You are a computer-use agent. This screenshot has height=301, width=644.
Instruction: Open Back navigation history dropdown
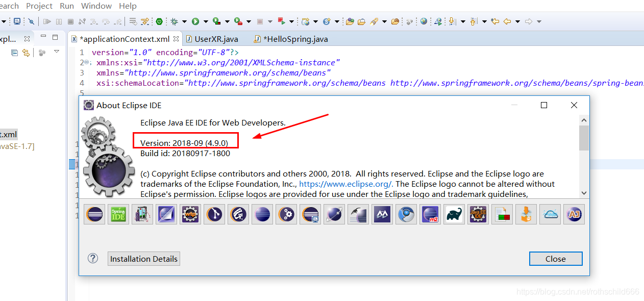point(517,21)
